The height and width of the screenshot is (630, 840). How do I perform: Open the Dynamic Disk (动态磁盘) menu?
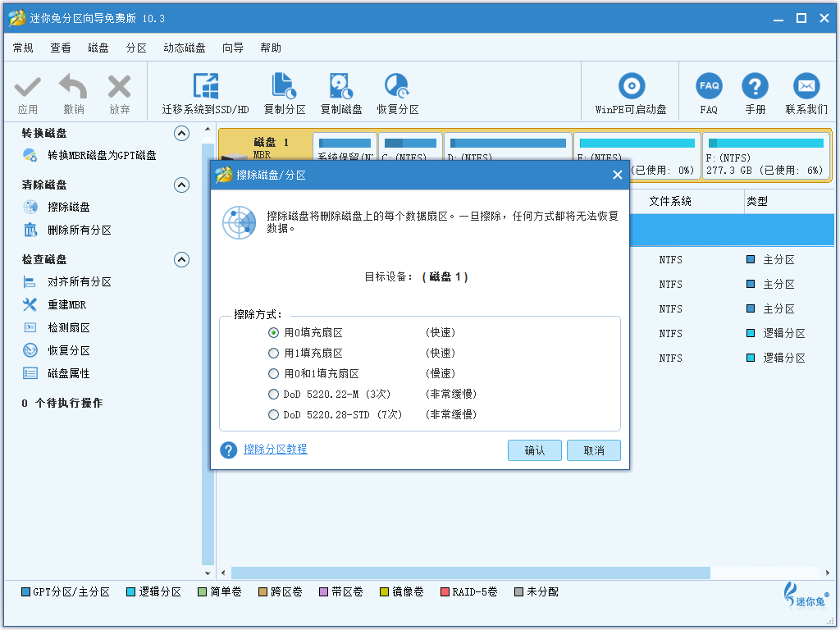(185, 48)
